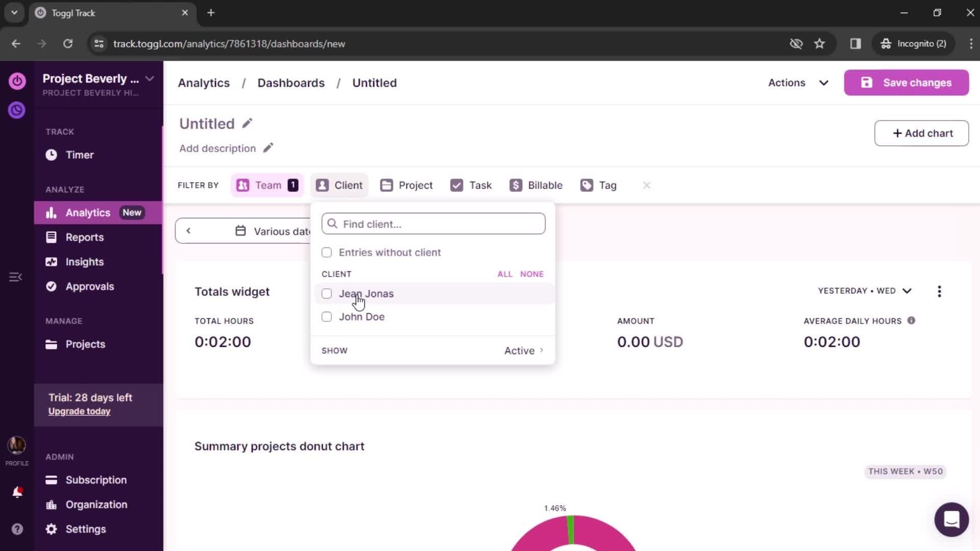Toggle Jean Jonas client checkbox
The width and height of the screenshot is (980, 551).
point(327,293)
